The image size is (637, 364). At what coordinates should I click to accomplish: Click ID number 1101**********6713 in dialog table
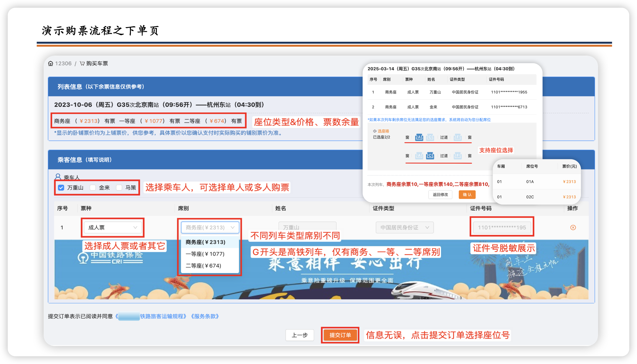pyautogui.click(x=509, y=107)
